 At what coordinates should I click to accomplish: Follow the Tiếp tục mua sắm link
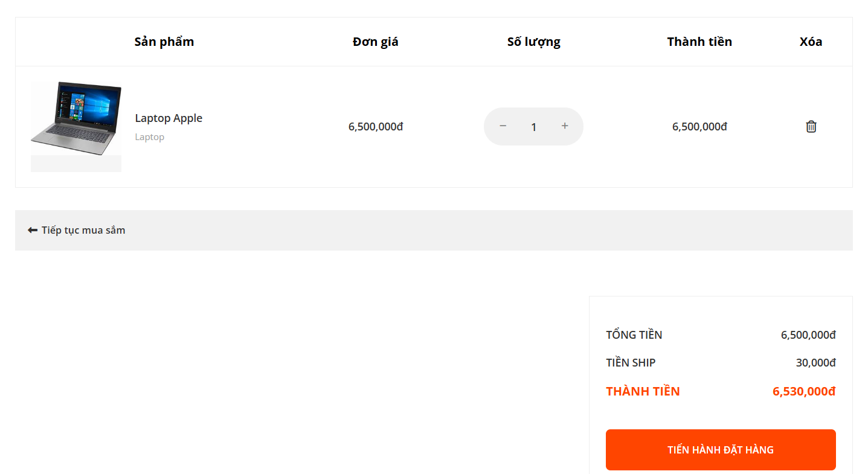tap(83, 230)
